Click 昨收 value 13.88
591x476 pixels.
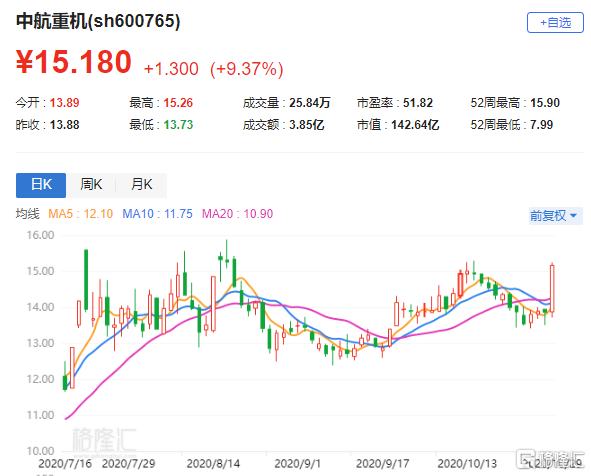tap(64, 125)
